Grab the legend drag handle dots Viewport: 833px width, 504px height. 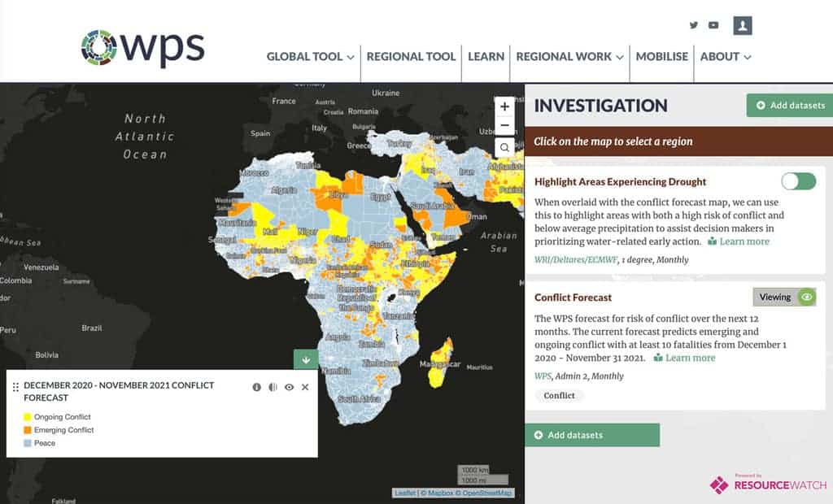[x=15, y=387]
